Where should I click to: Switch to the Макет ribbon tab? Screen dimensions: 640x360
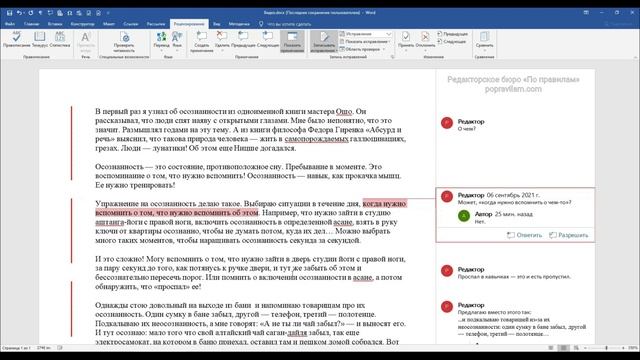pos(109,24)
